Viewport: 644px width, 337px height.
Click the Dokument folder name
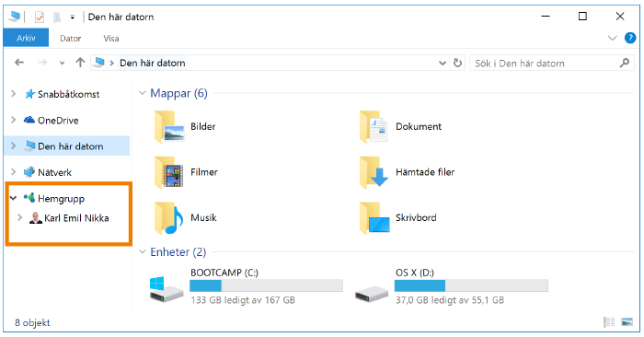419,126
